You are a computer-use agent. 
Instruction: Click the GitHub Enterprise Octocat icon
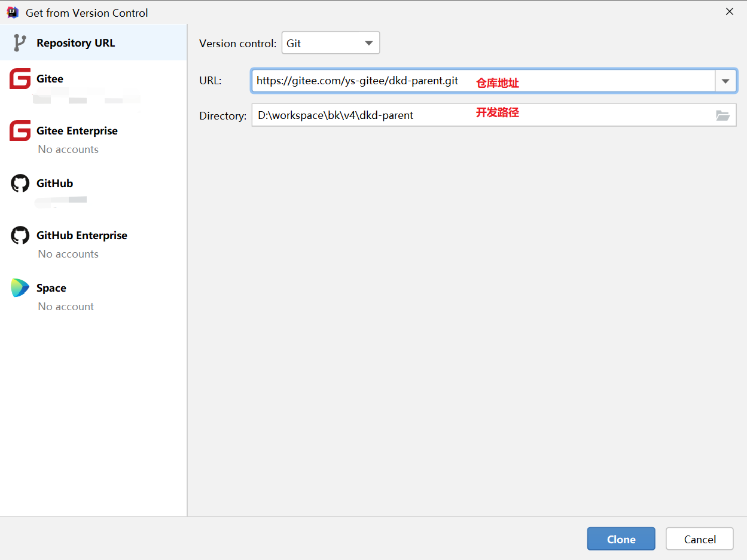(20, 235)
